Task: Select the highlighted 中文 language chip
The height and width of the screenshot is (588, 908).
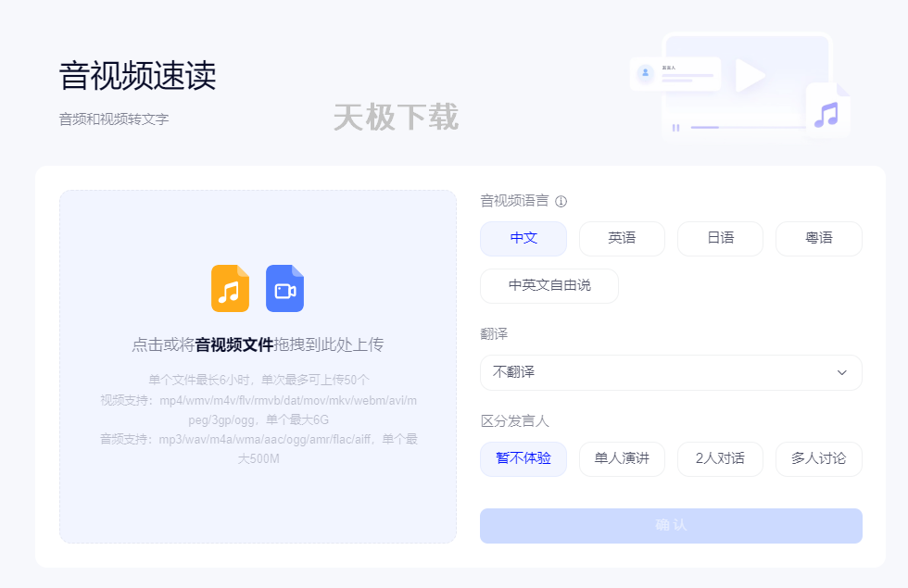Action: click(523, 238)
